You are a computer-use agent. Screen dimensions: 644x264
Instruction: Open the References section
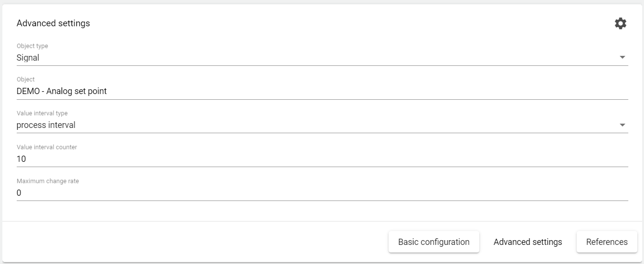click(x=606, y=242)
